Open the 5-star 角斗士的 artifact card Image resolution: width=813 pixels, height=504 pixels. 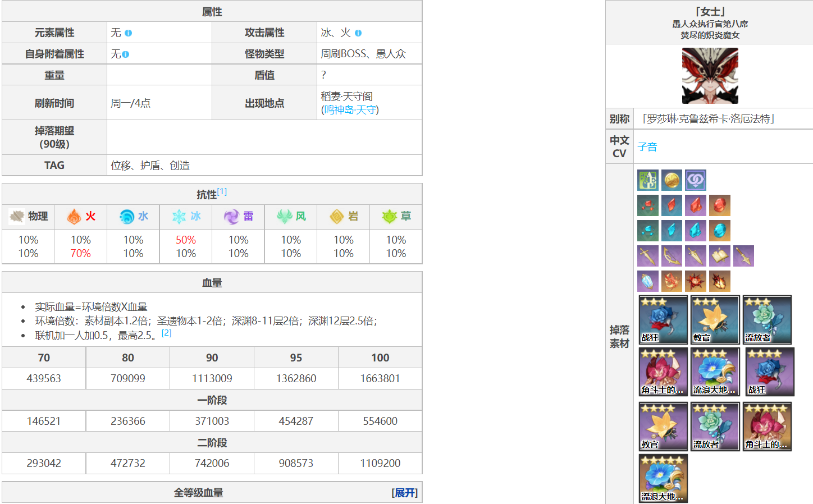(767, 427)
